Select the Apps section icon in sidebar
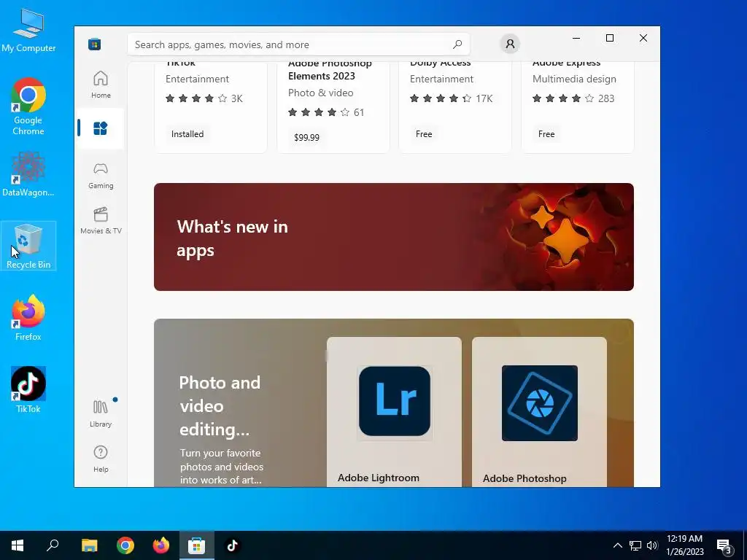747x560 pixels. click(101, 128)
